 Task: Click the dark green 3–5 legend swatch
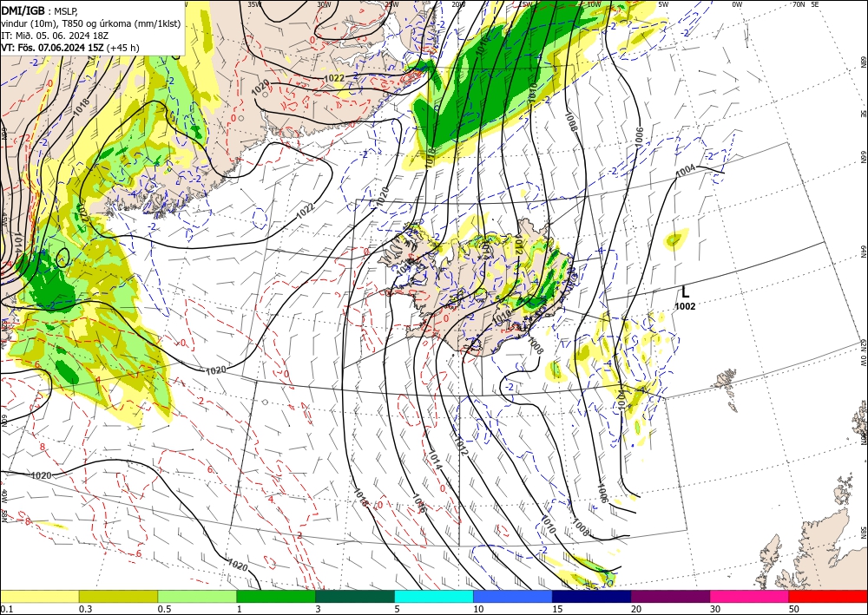[x=355, y=596]
